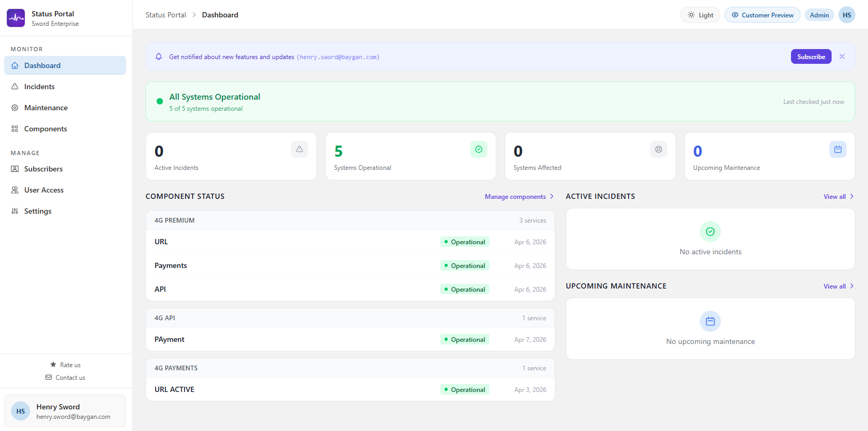
Task: Click the Maintenance wrench icon in sidebar
Action: click(x=15, y=108)
